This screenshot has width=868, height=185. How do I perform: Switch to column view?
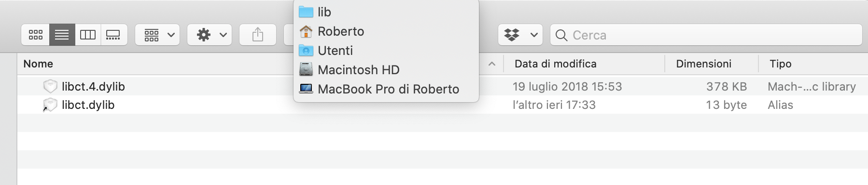88,35
